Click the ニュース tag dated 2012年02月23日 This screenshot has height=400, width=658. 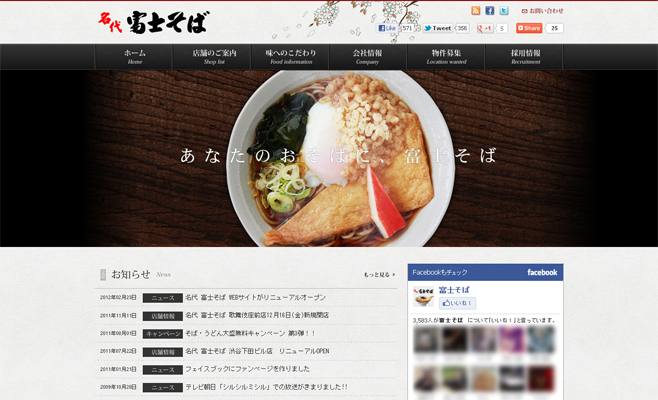(x=162, y=298)
